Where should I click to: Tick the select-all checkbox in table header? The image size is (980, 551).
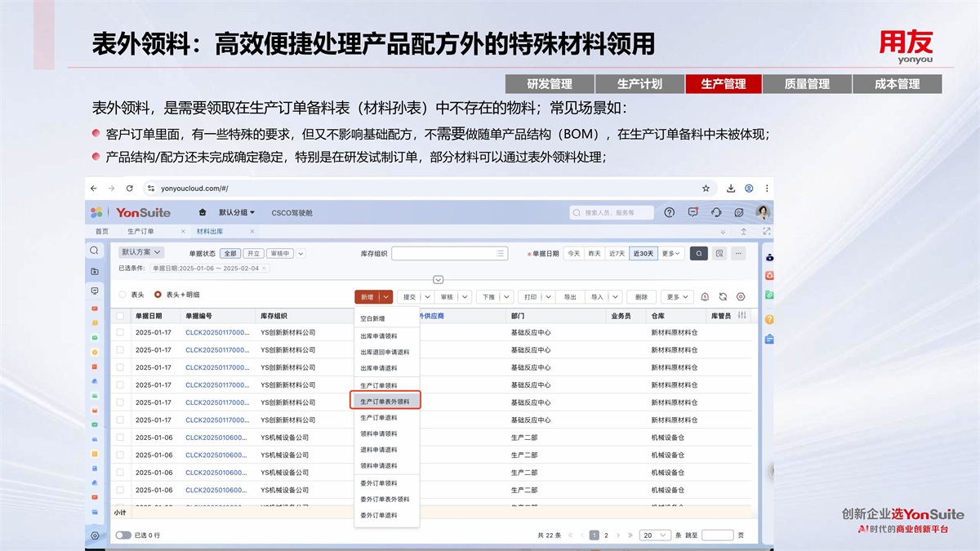120,316
